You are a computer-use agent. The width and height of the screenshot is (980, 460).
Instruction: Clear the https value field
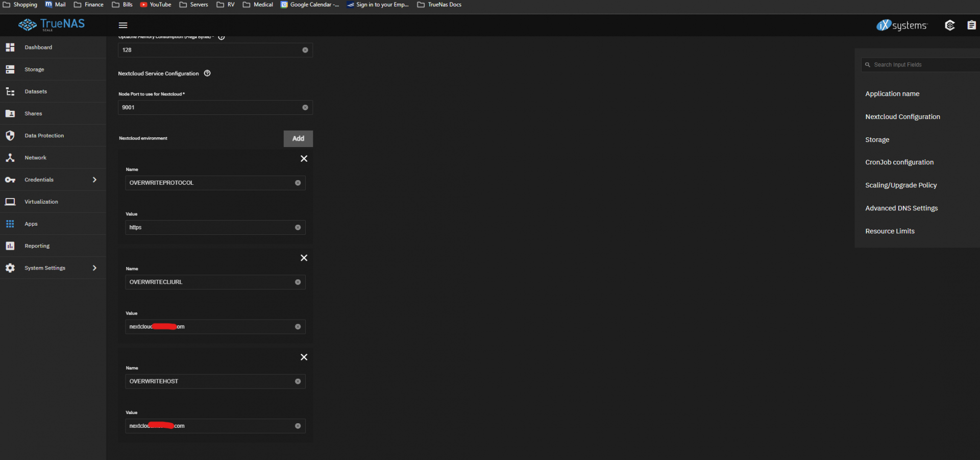[x=298, y=228]
